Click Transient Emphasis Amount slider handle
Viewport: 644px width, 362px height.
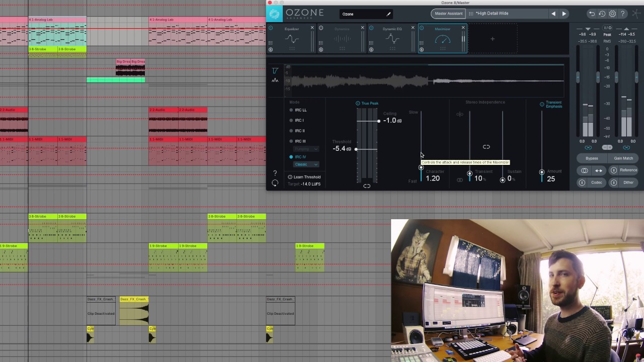(x=542, y=172)
